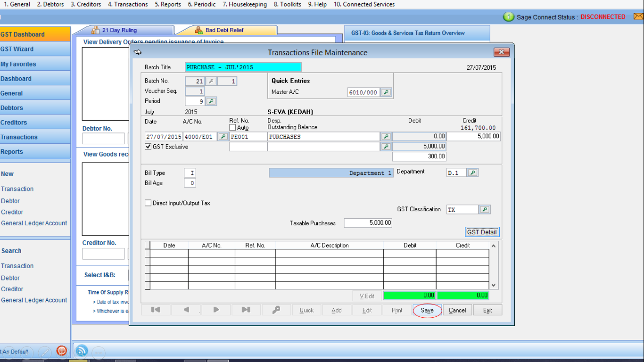Image resolution: width=644 pixels, height=362 pixels.
Task: Click the Bad Debt Relief tab icon
Action: click(198, 30)
